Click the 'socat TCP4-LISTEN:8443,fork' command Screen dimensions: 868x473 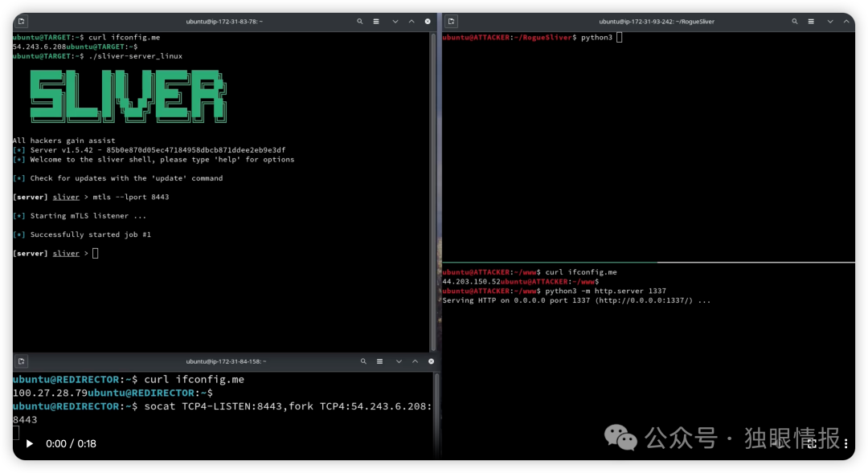228,406
